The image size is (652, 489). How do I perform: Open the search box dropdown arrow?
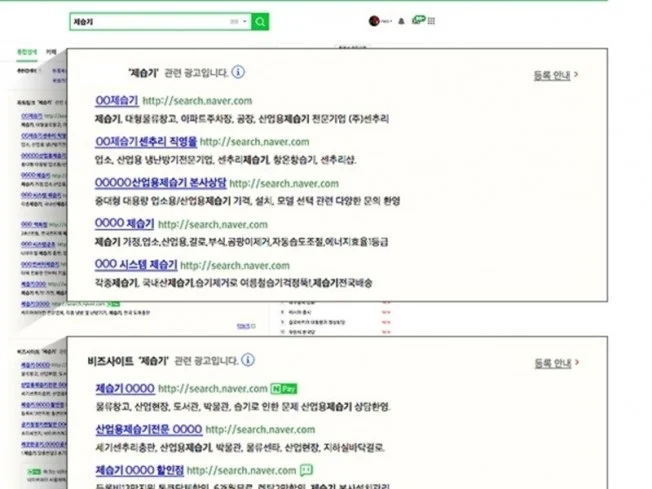coord(245,22)
